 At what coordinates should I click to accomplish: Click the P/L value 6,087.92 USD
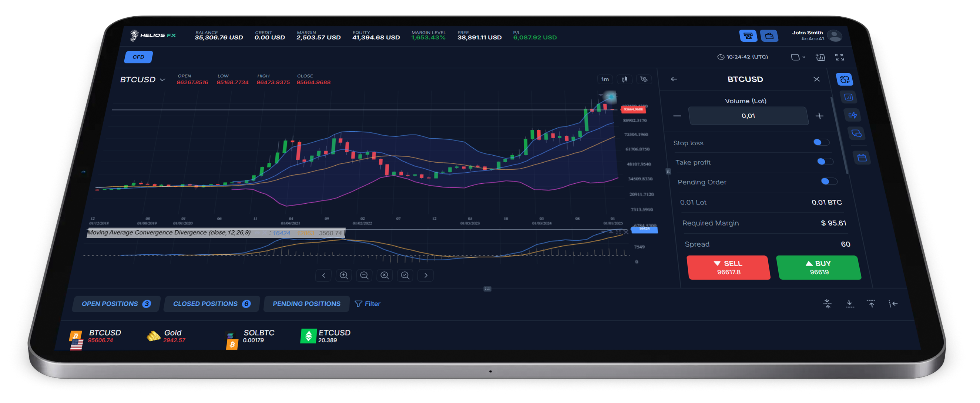coord(534,37)
